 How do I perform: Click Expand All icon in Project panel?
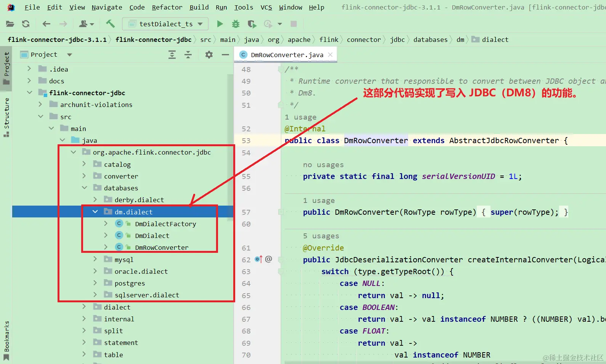click(172, 55)
